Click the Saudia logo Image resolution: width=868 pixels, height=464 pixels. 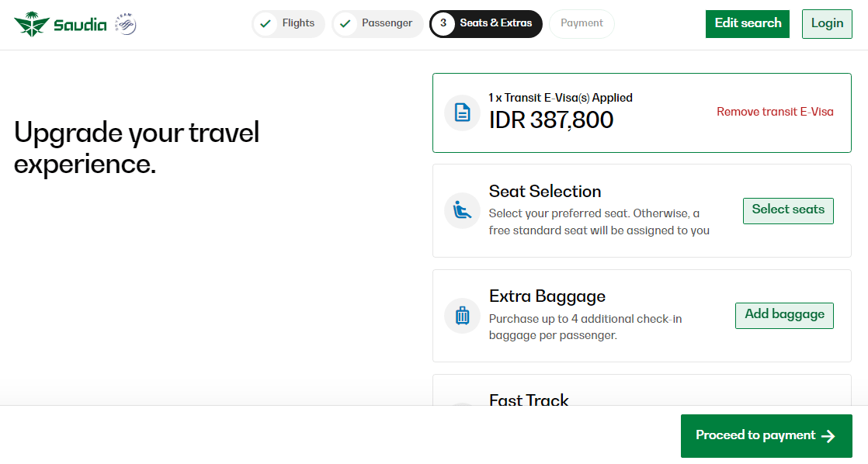click(x=60, y=24)
